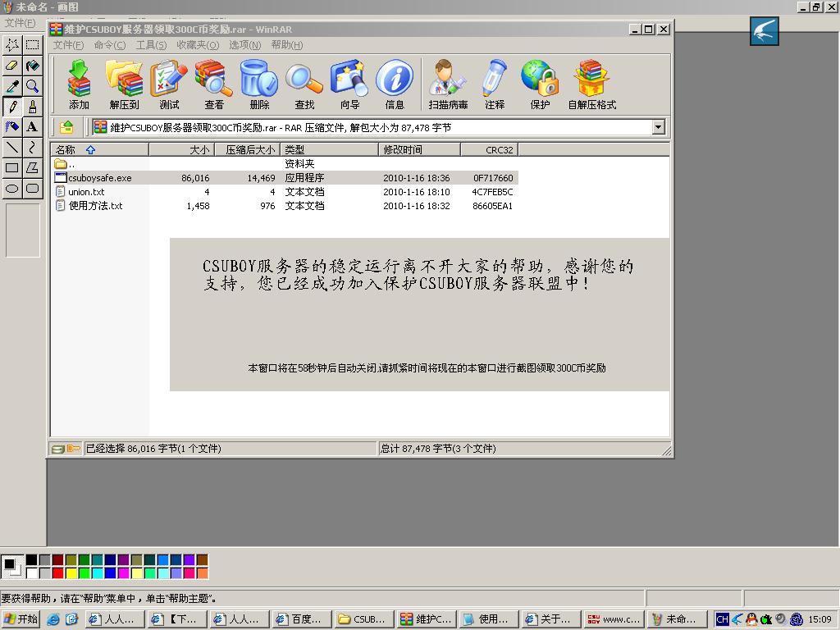The width and height of the screenshot is (840, 630).
Task: Switch to 百度 taskbar window
Action: (x=302, y=619)
